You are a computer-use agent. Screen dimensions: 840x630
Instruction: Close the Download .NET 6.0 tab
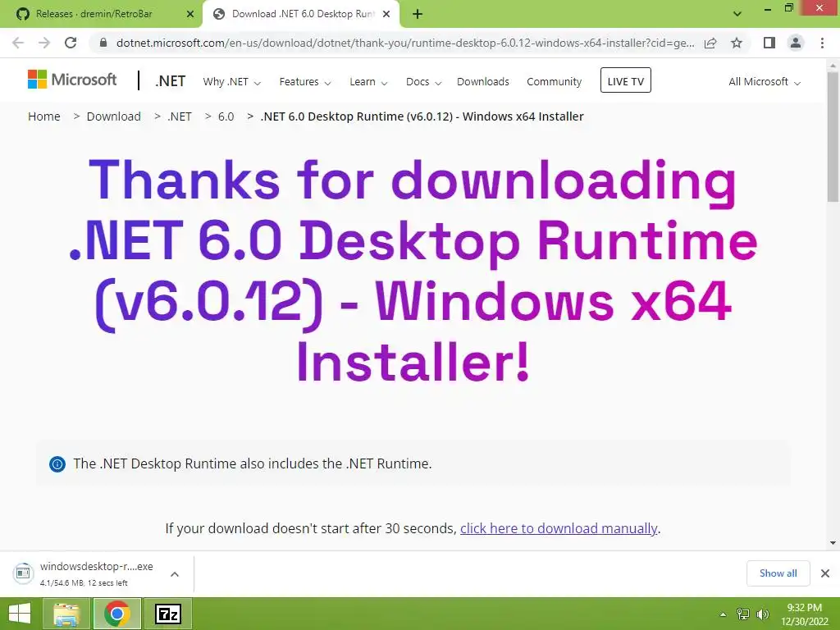coord(386,15)
